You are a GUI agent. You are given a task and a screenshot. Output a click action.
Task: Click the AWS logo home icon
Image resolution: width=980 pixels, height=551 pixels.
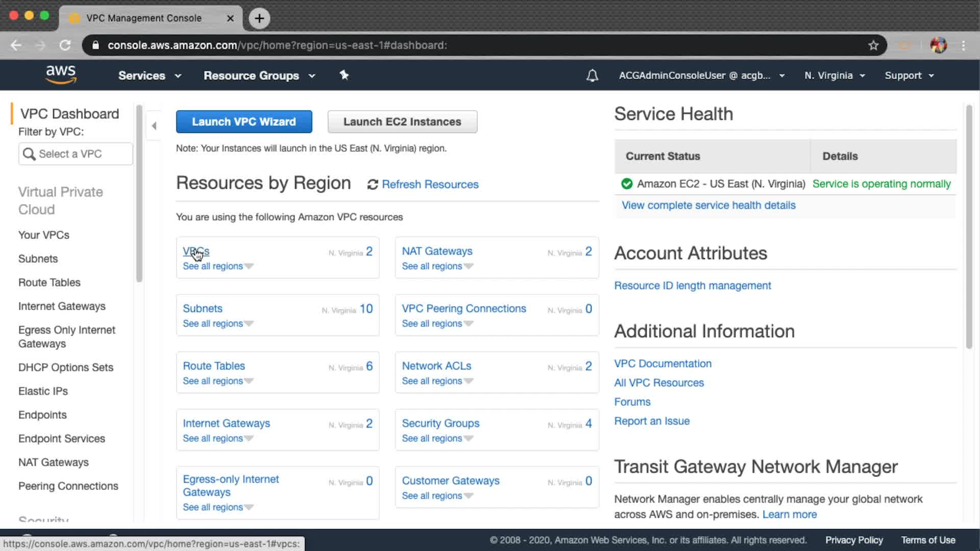(61, 74)
